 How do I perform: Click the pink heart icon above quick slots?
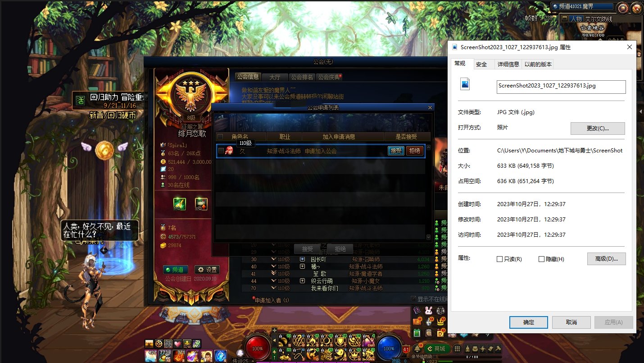(x=177, y=344)
